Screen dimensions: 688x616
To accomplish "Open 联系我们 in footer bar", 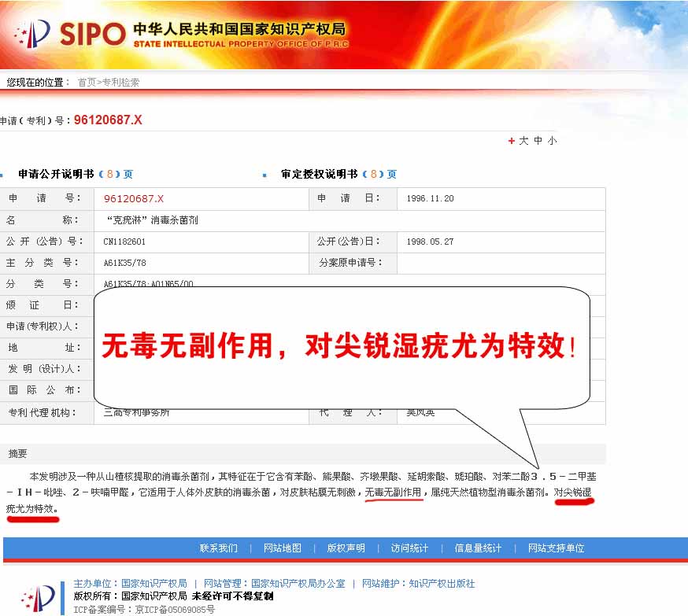I will click(x=219, y=548).
